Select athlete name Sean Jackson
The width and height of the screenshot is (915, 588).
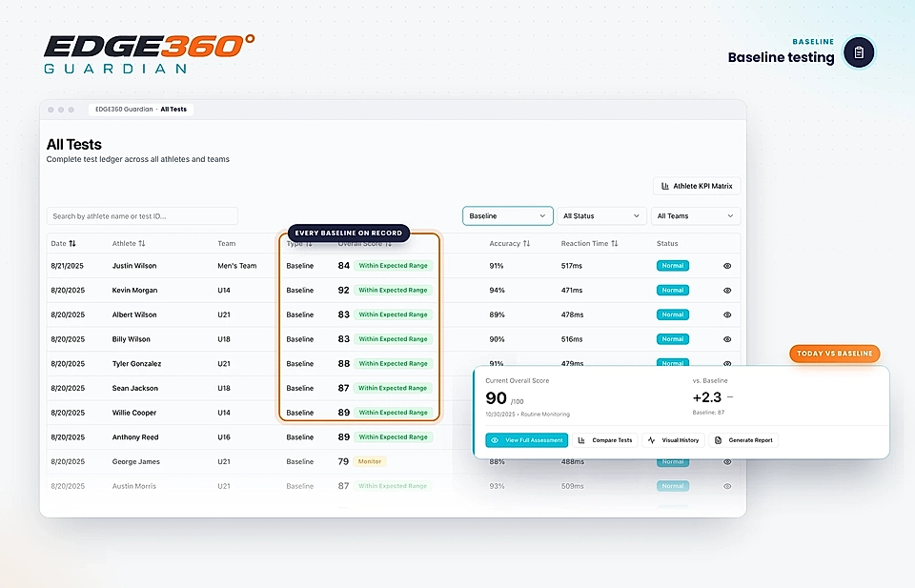click(x=134, y=388)
